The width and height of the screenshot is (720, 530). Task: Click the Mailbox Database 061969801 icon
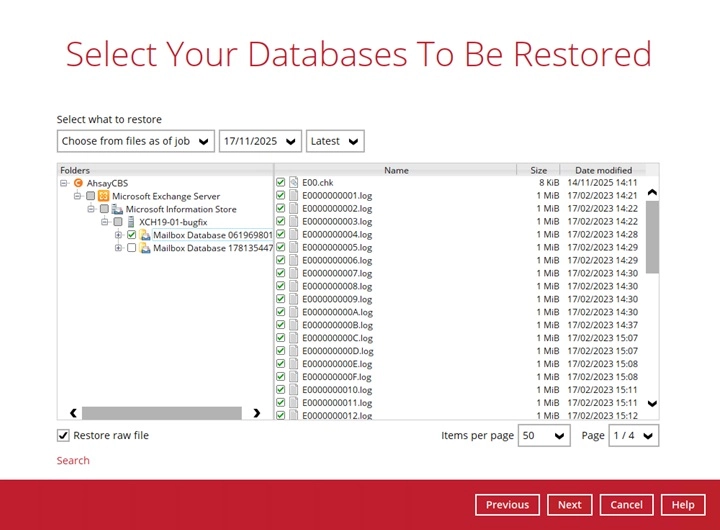pos(145,235)
